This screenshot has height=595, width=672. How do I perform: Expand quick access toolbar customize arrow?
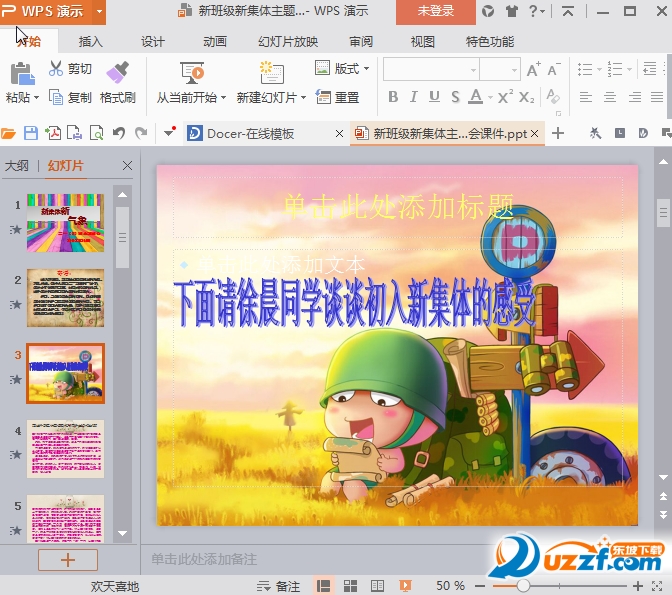click(170, 133)
